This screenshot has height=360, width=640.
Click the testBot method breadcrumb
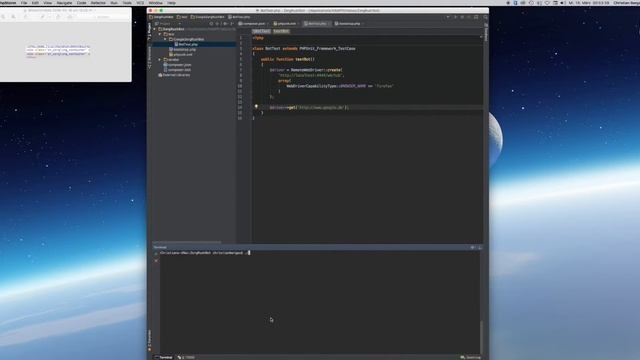[x=281, y=31]
